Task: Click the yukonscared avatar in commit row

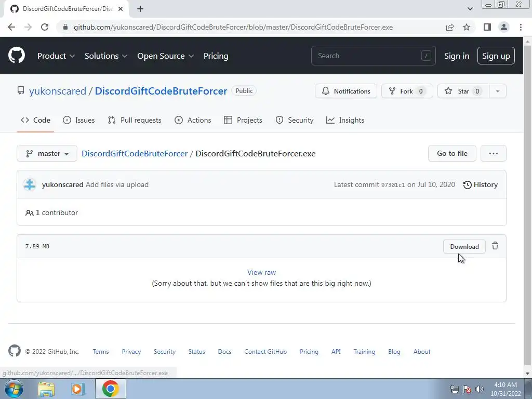Action: click(x=30, y=184)
